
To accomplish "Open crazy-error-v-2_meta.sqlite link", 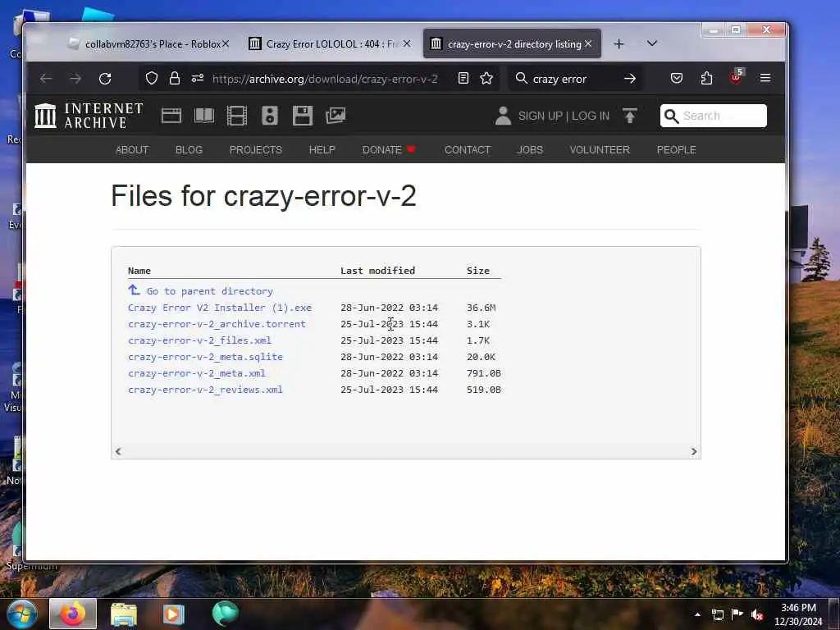I will 205,357.
